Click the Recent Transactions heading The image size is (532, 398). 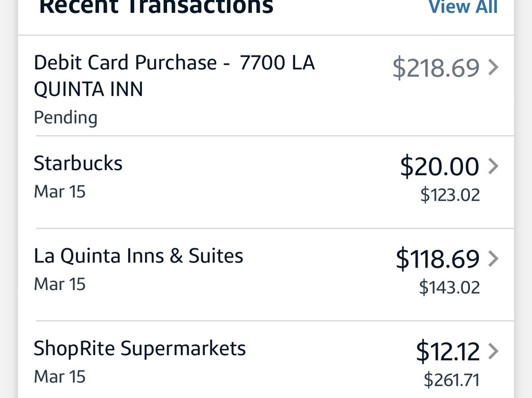(x=156, y=7)
